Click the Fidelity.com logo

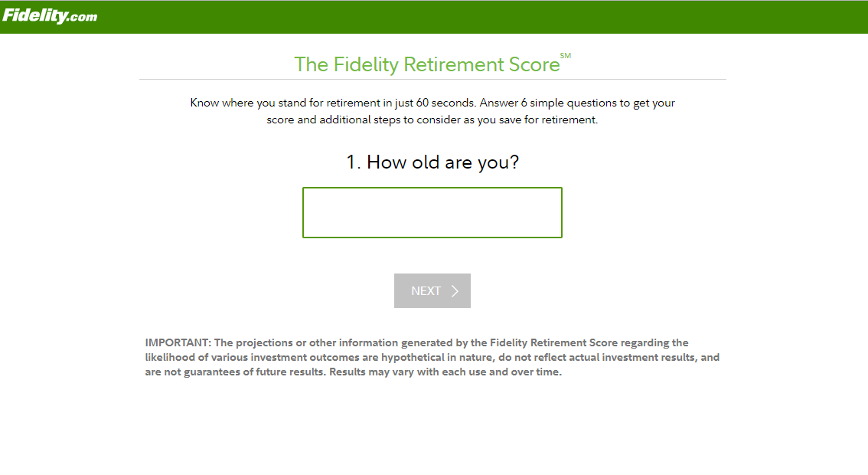[50, 16]
